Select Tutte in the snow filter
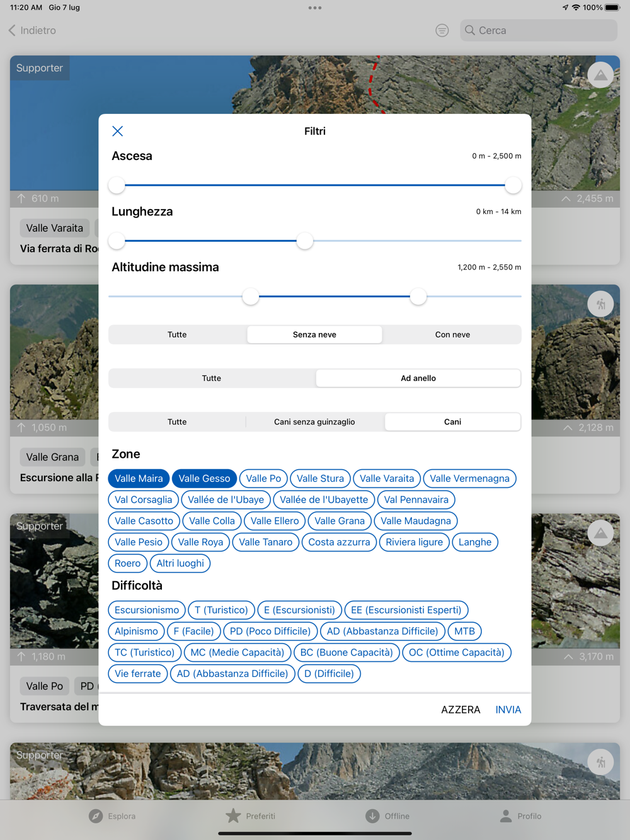630x840 pixels. (177, 334)
